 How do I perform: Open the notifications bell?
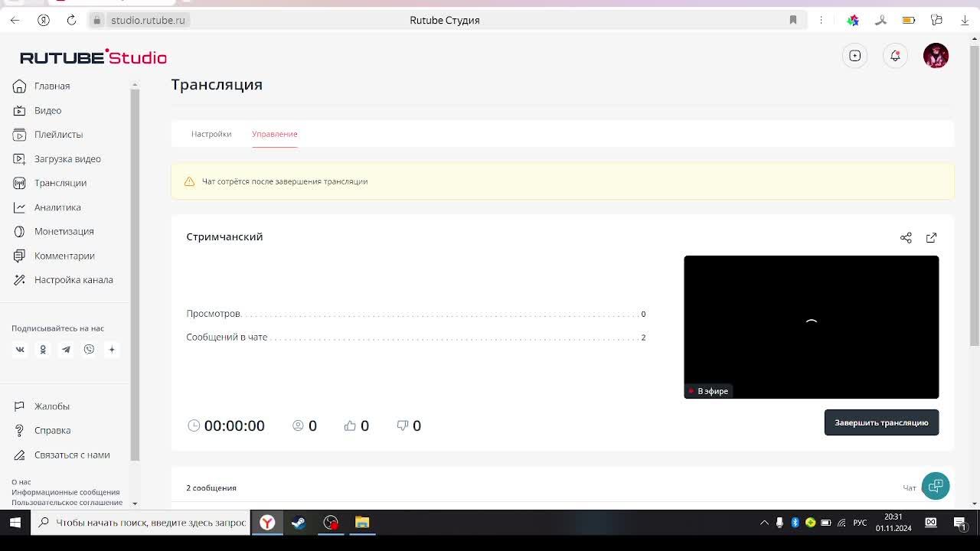click(895, 56)
